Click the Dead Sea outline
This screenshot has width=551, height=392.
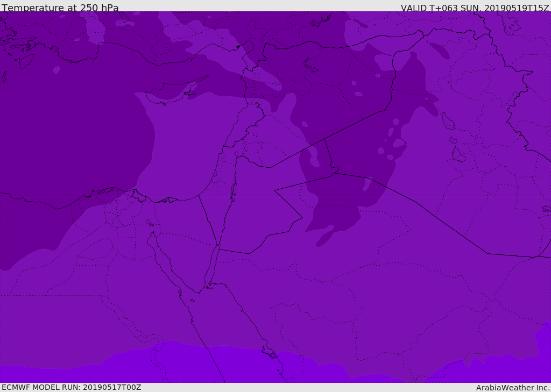pos(234,190)
